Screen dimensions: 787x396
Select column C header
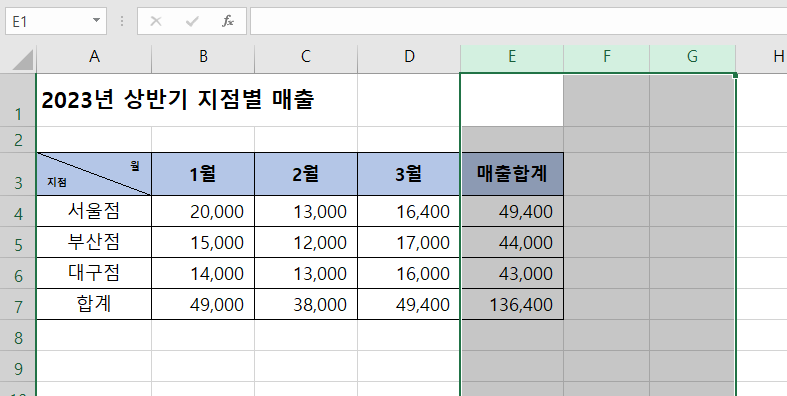[x=306, y=57]
